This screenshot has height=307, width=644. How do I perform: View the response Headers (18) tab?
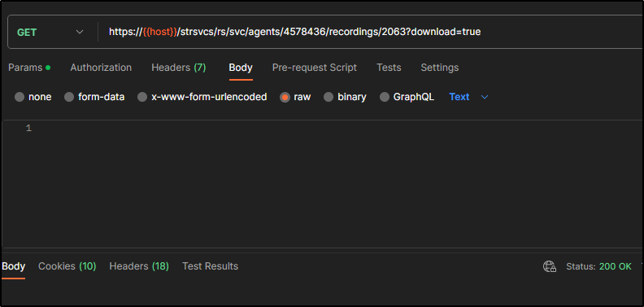pos(139,266)
